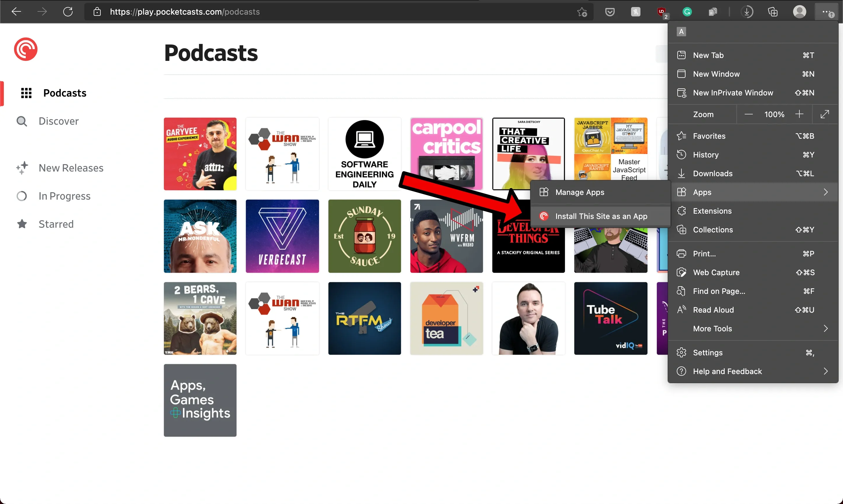
Task: Click the browser profile avatar icon
Action: point(799,12)
